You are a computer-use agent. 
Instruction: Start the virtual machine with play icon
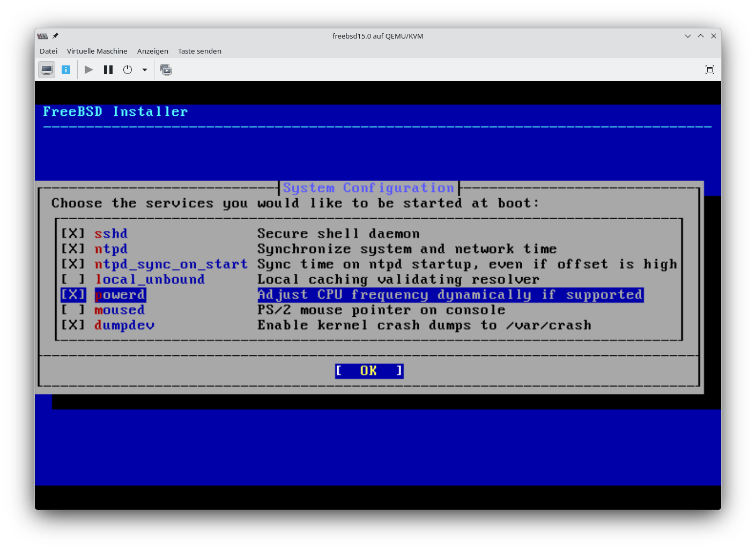coord(89,70)
